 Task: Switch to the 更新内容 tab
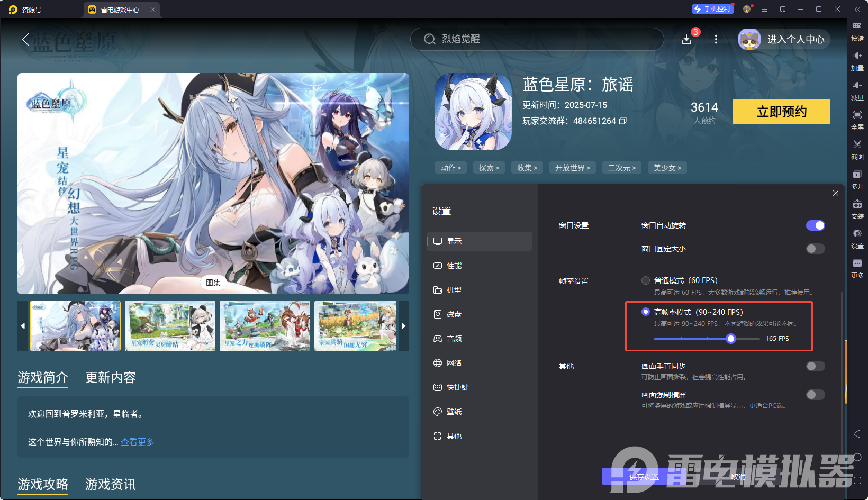(111, 378)
